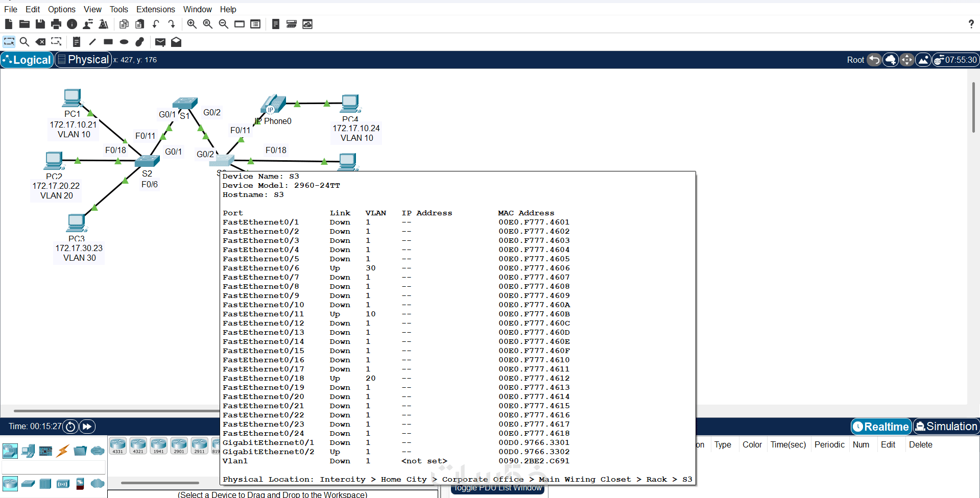The image size is (980, 498).
Task: Zoom in on the workspace
Action: (192, 24)
